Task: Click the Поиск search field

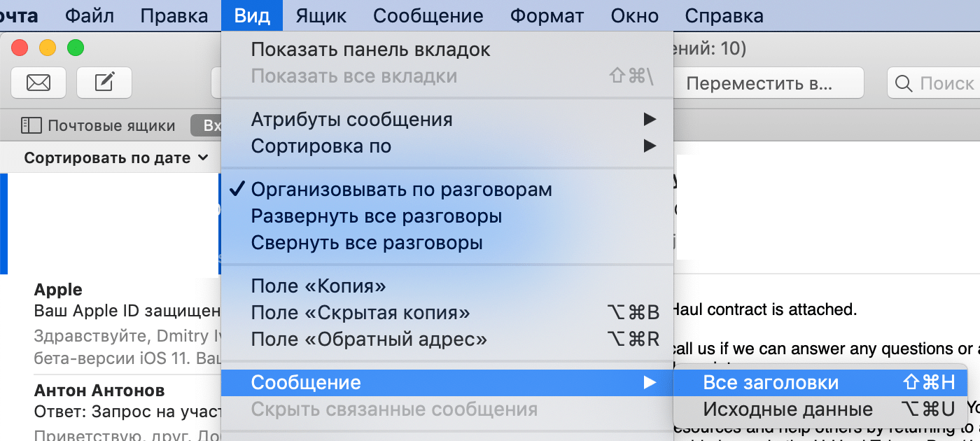Action: [934, 84]
